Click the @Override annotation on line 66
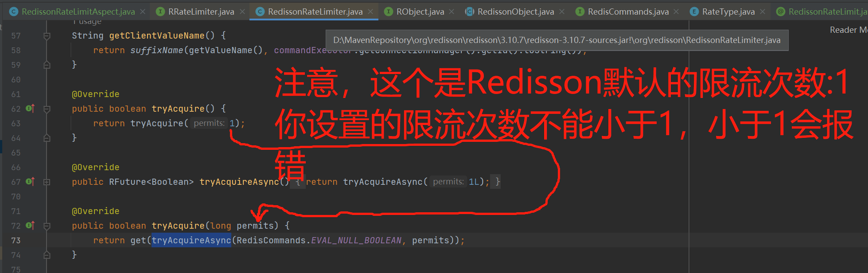Viewport: 868px width, 273px height. pos(96,167)
